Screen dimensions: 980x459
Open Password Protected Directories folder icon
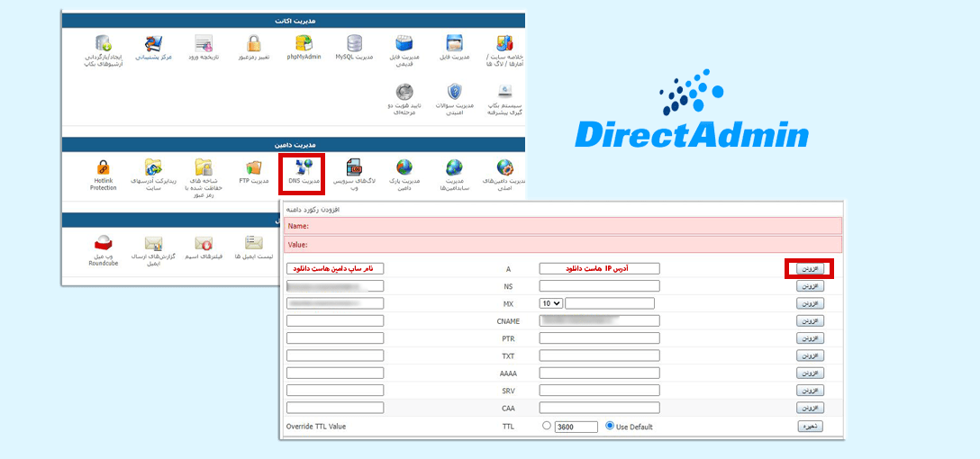click(x=204, y=166)
